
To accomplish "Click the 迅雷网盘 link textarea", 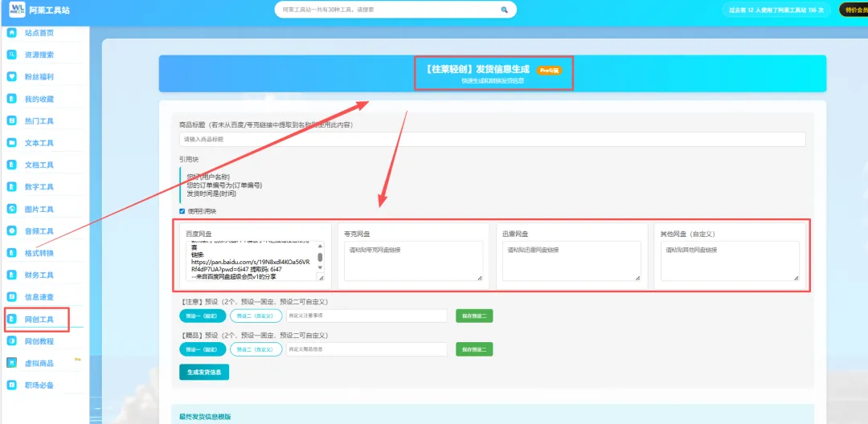I will pyautogui.click(x=572, y=261).
